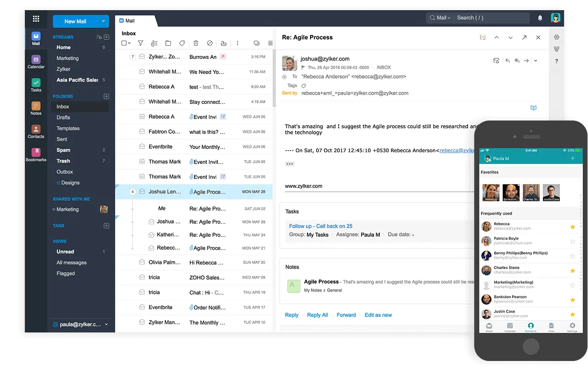Delete selected mail using the trash icon
Viewport: 588px width, 378px height.
click(196, 43)
